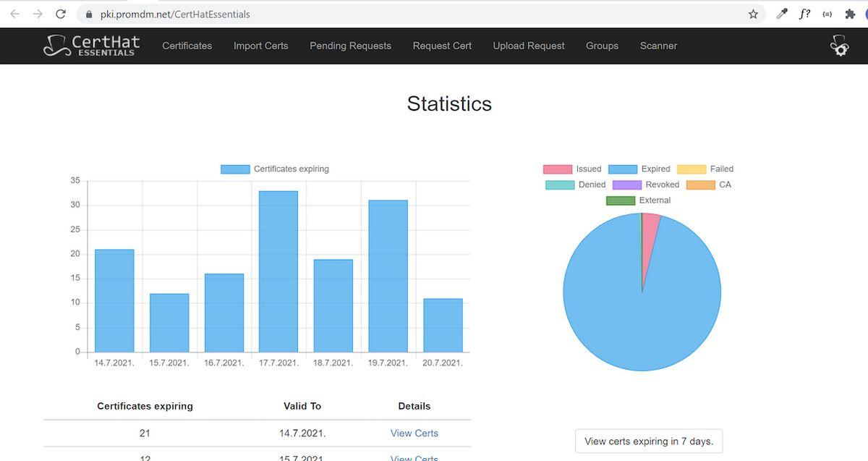This screenshot has height=461, width=868.
Task: Go to Pending Requests
Action: coord(350,46)
